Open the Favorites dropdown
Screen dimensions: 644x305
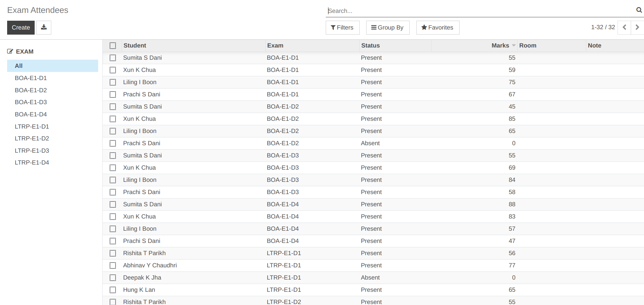438,27
